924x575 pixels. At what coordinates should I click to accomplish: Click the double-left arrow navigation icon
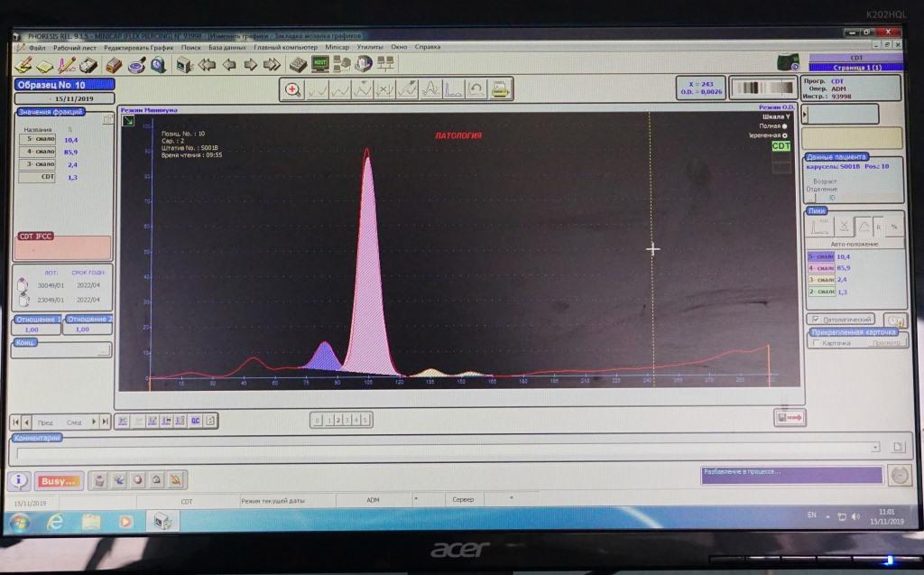[207, 64]
